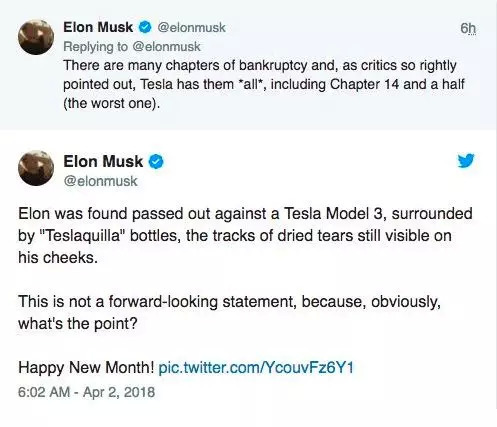This screenshot has height=427, width=497.
Task: Click verified badge beside main tweet's name
Action: [x=156, y=162]
